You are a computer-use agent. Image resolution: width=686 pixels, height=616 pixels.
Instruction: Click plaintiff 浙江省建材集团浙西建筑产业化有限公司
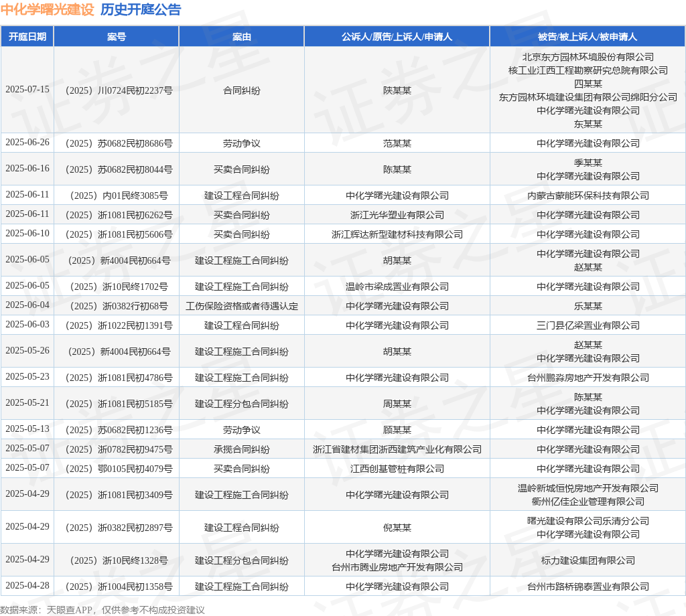click(x=397, y=449)
